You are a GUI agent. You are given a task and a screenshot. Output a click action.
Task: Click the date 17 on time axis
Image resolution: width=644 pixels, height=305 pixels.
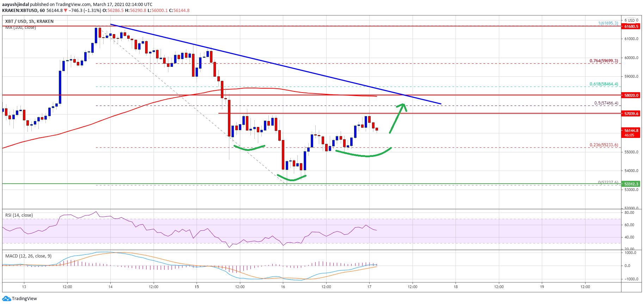369,287
